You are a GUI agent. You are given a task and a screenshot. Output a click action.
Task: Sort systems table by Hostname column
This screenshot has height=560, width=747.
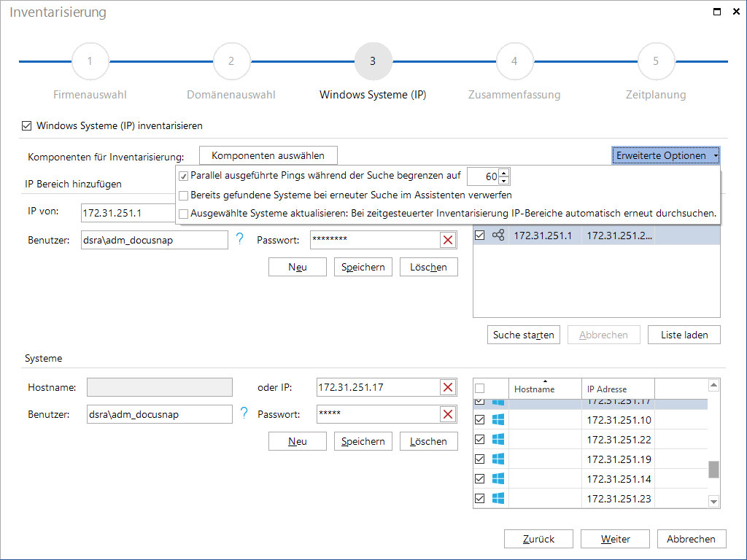(545, 389)
